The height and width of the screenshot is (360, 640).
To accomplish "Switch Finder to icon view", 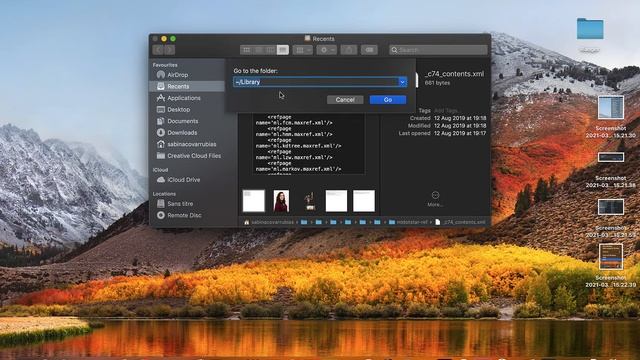I will pos(247,50).
